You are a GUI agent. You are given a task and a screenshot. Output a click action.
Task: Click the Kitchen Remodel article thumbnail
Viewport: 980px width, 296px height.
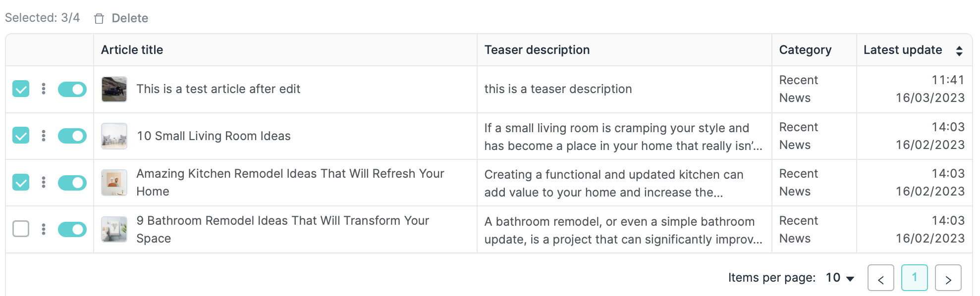114,183
